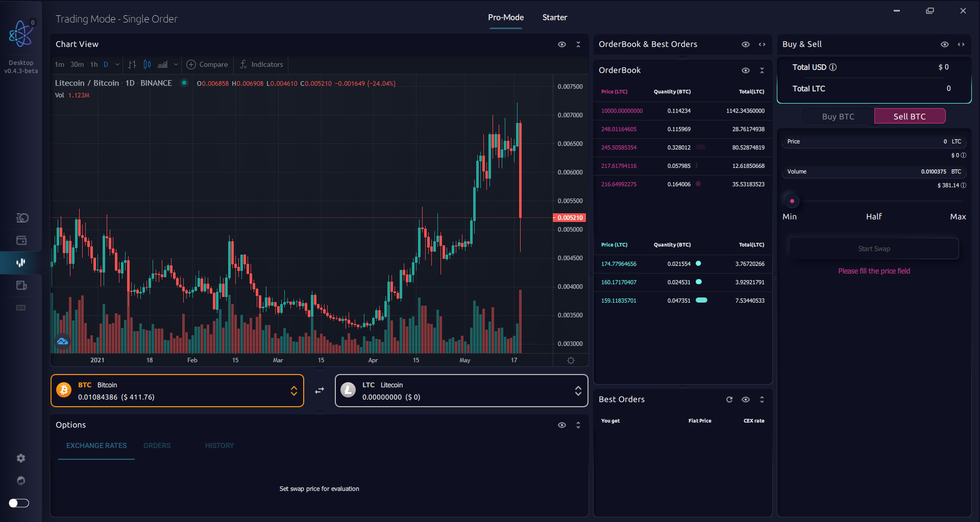Select ask order at price 216.64992275
980x522 pixels.
click(682, 184)
